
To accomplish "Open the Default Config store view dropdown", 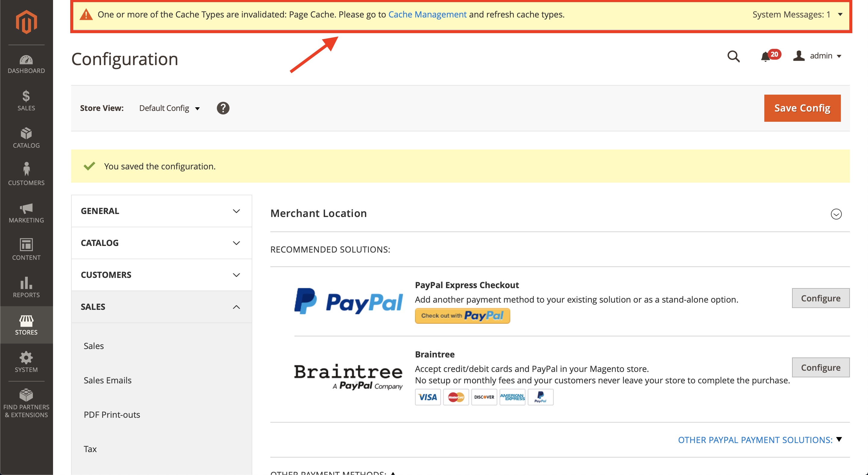I will point(169,108).
